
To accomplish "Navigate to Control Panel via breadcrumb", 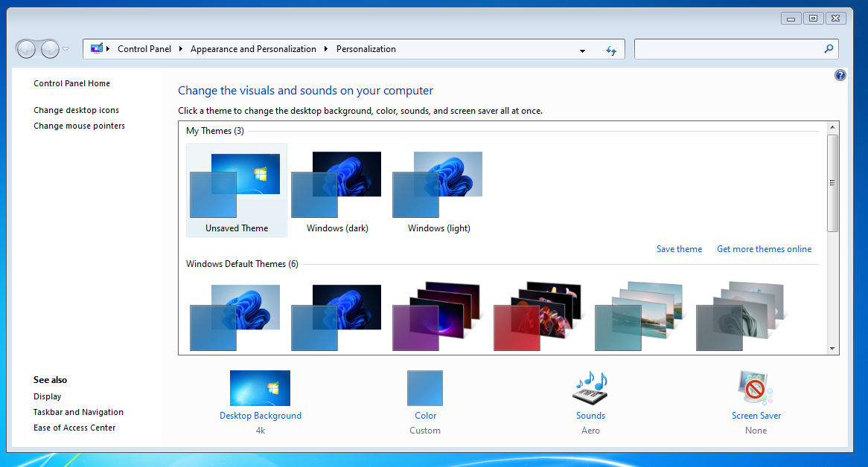I will 144,48.
